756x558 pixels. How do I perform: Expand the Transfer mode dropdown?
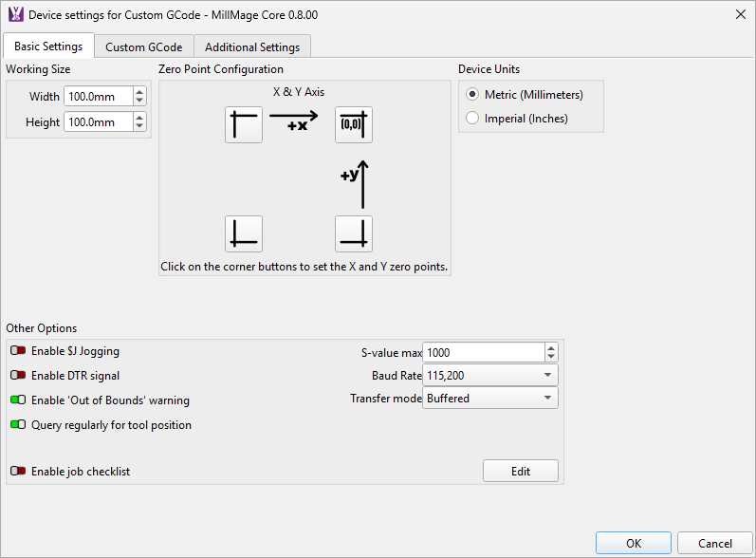point(490,399)
